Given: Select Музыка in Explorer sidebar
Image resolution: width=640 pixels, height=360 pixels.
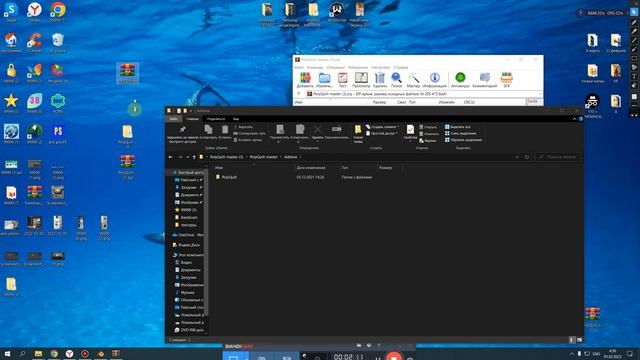Looking at the screenshot, I should [x=187, y=293].
